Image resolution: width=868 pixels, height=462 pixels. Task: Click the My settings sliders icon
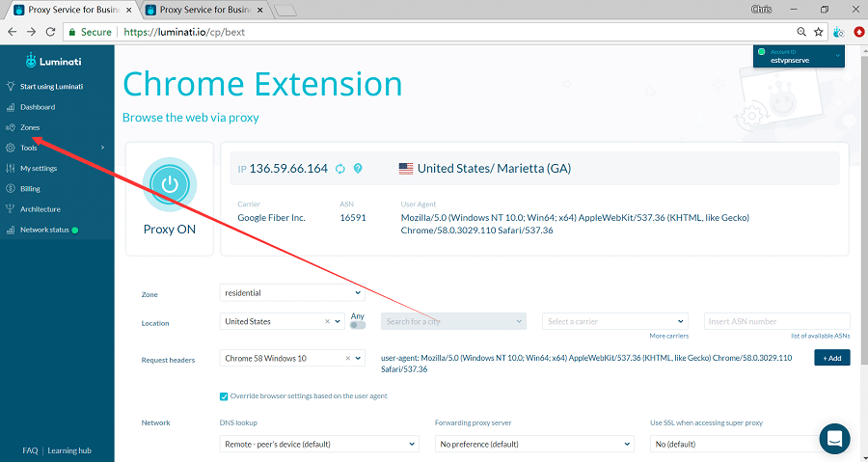(10, 168)
